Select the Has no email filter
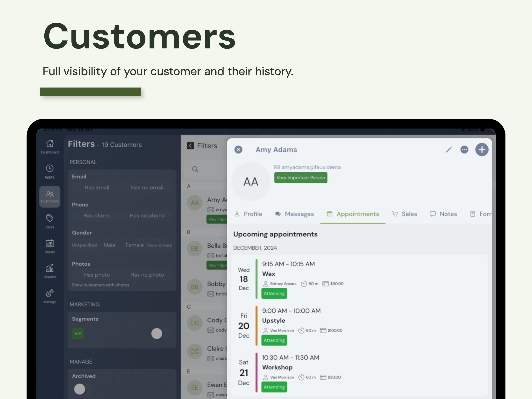The height and width of the screenshot is (399, 532). click(x=147, y=187)
